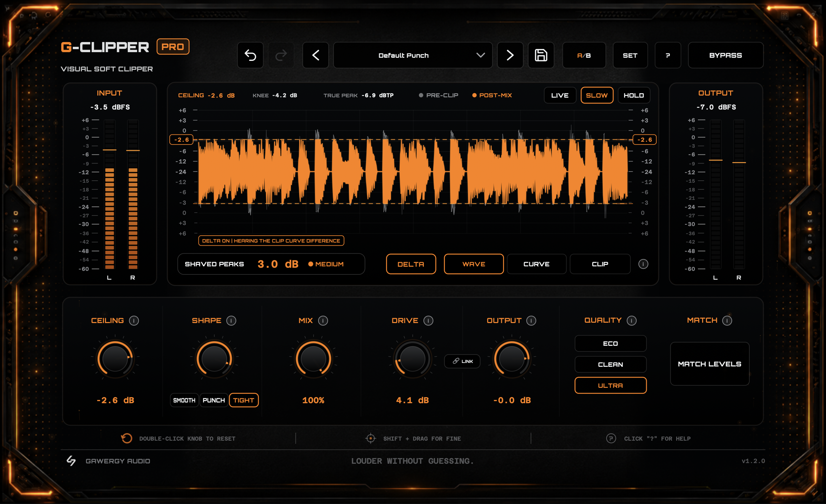Click the version label v1.2.0
This screenshot has width=826, height=504.
click(753, 461)
